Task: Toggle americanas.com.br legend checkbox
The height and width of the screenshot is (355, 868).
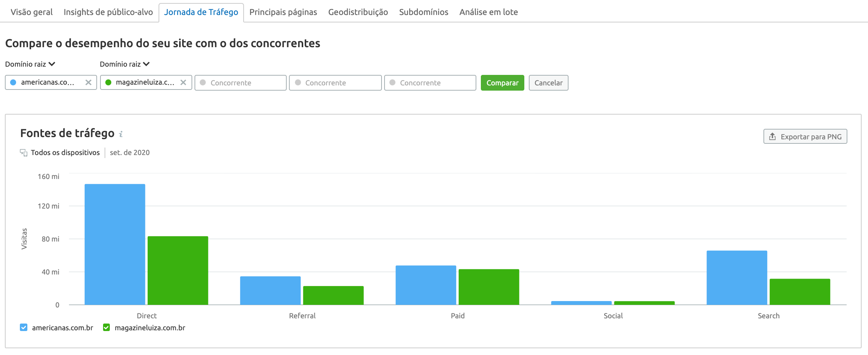Action: [24, 328]
